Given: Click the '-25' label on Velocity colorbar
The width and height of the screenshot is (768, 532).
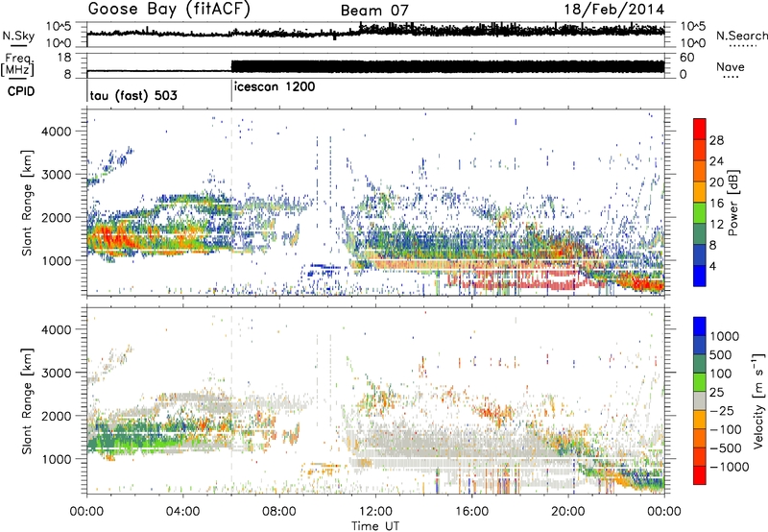Looking at the screenshot, I should (x=721, y=410).
